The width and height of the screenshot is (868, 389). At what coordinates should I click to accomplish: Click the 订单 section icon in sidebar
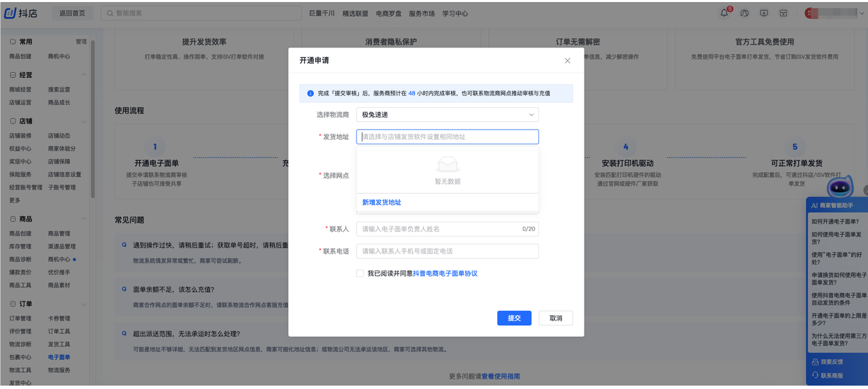[x=13, y=304]
